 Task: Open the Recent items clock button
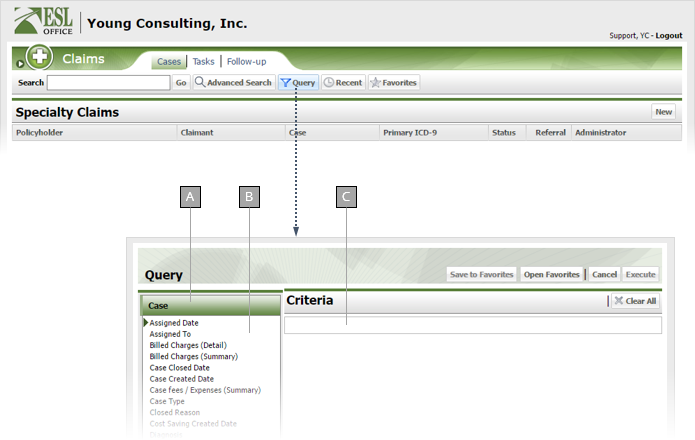(342, 83)
